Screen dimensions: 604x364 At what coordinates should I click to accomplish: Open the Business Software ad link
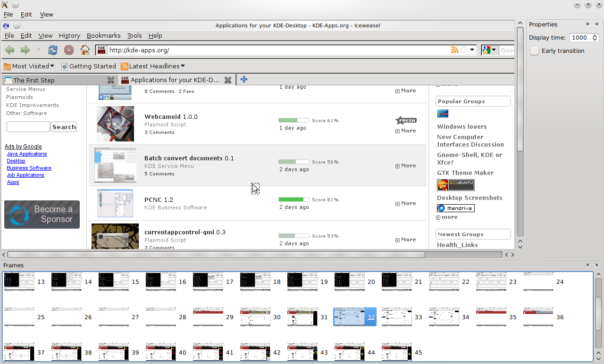click(x=29, y=168)
